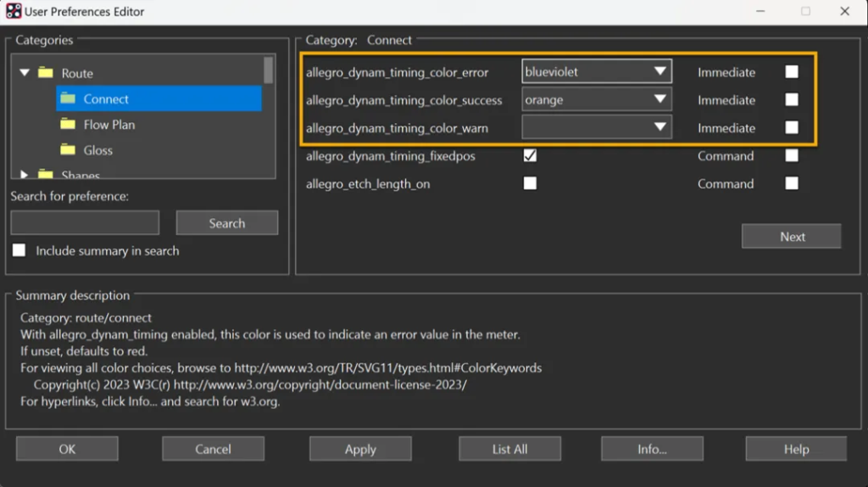Toggle Include summary in search

coord(19,251)
